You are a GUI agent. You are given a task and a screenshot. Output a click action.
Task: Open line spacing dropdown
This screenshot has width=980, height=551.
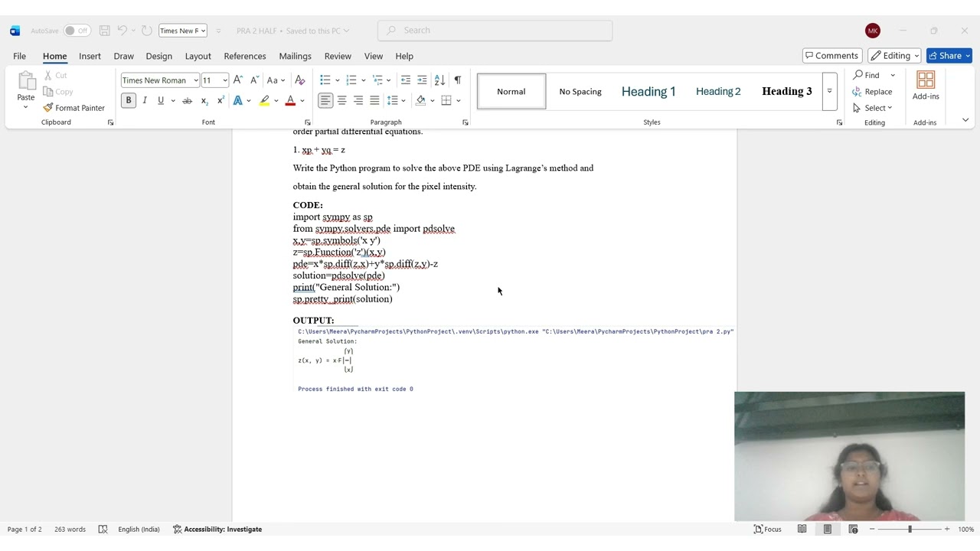[x=395, y=100]
